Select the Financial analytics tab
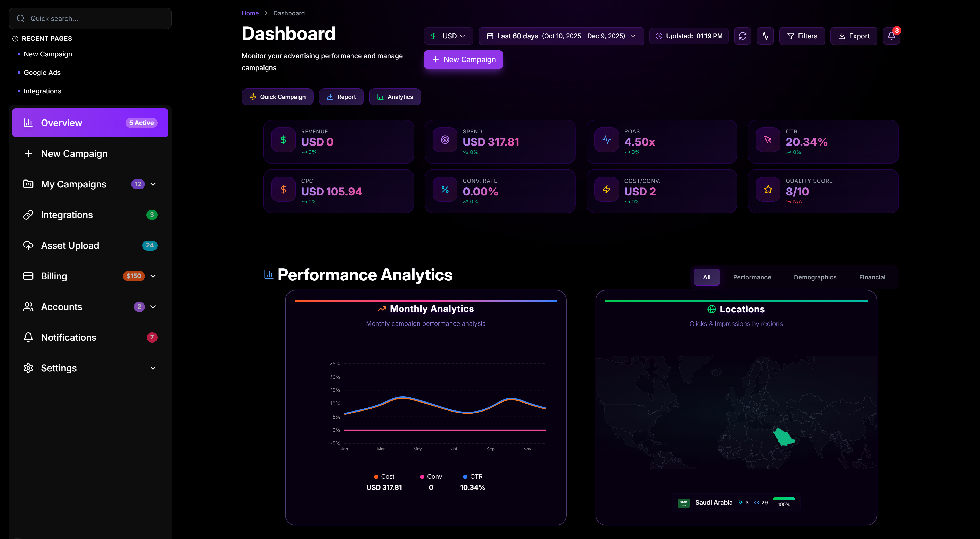 pos(871,277)
